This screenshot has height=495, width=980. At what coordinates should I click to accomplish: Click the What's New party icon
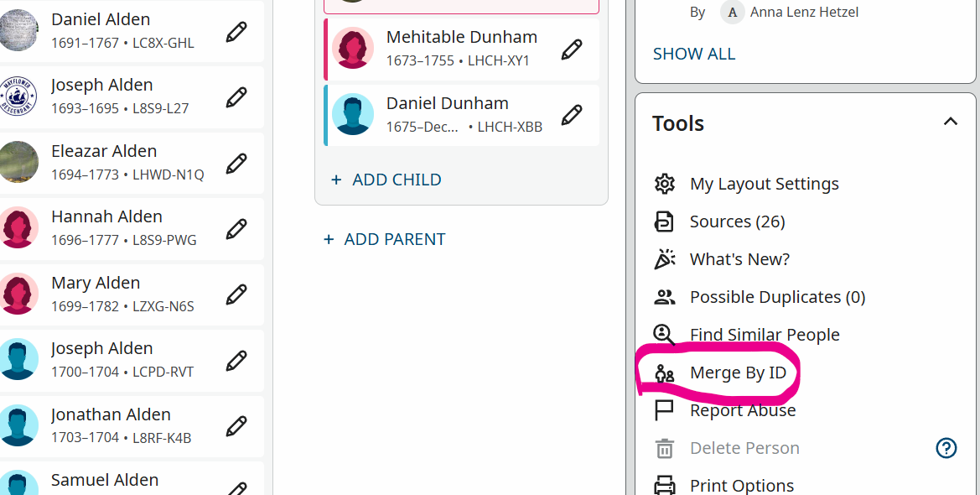pyautogui.click(x=664, y=259)
